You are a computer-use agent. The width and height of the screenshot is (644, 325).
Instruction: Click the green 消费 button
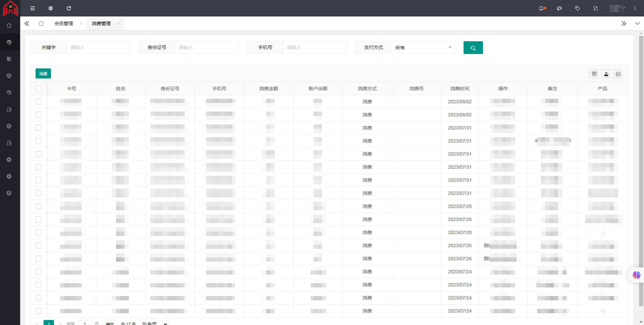pyautogui.click(x=43, y=74)
